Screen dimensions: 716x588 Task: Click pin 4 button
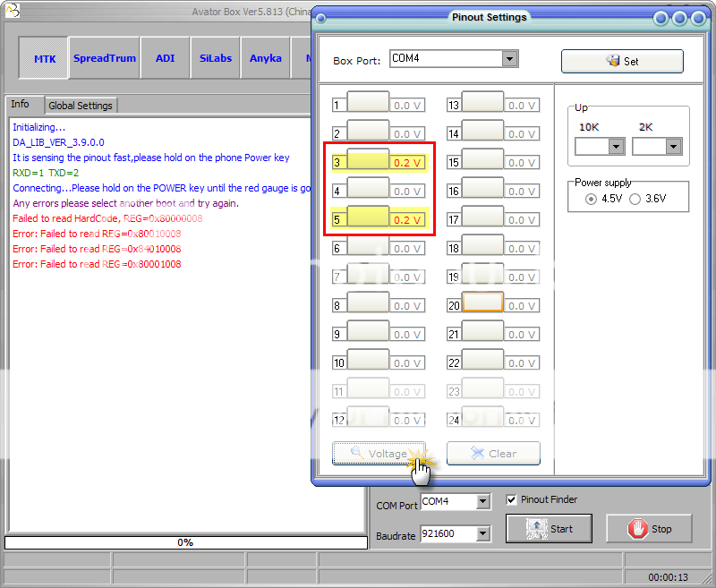tap(368, 187)
